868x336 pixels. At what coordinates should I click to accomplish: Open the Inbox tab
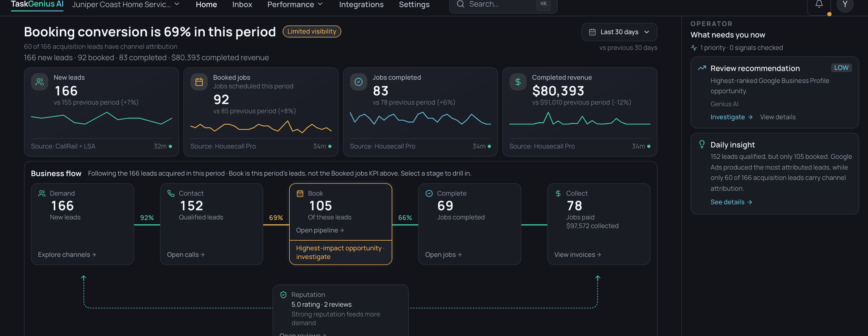click(x=242, y=4)
